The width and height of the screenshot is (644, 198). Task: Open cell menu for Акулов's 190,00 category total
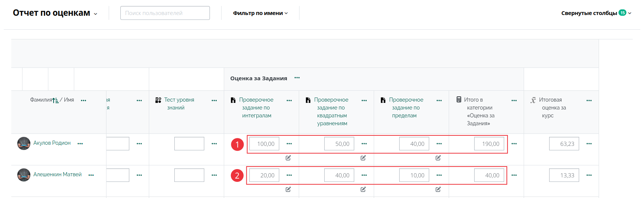pos(514,144)
